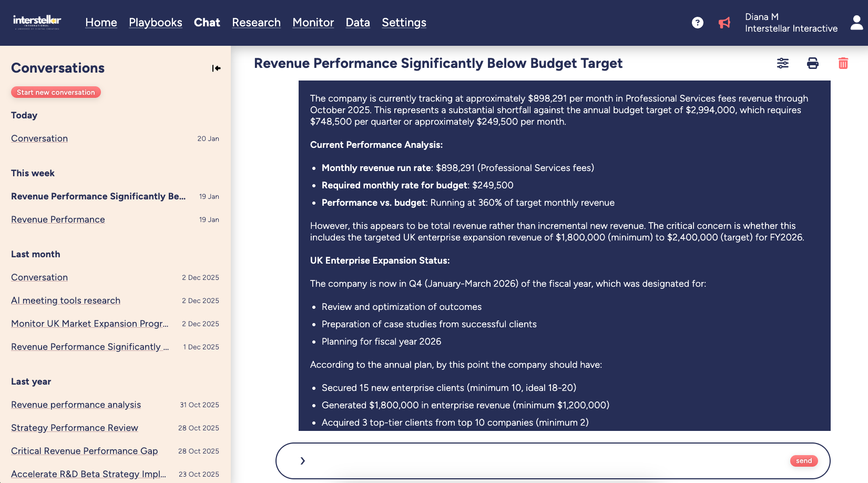
Task: Delete conversation with the trash icon
Action: point(843,64)
